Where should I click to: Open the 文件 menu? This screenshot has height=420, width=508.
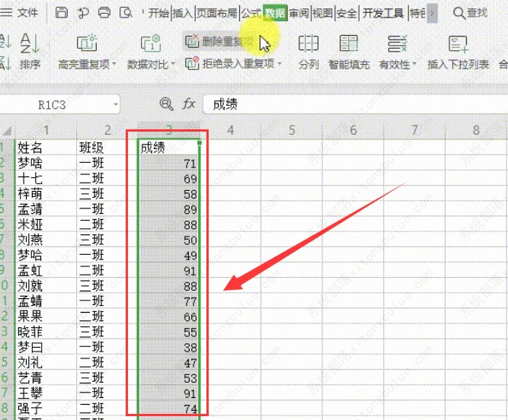[x=20, y=13]
